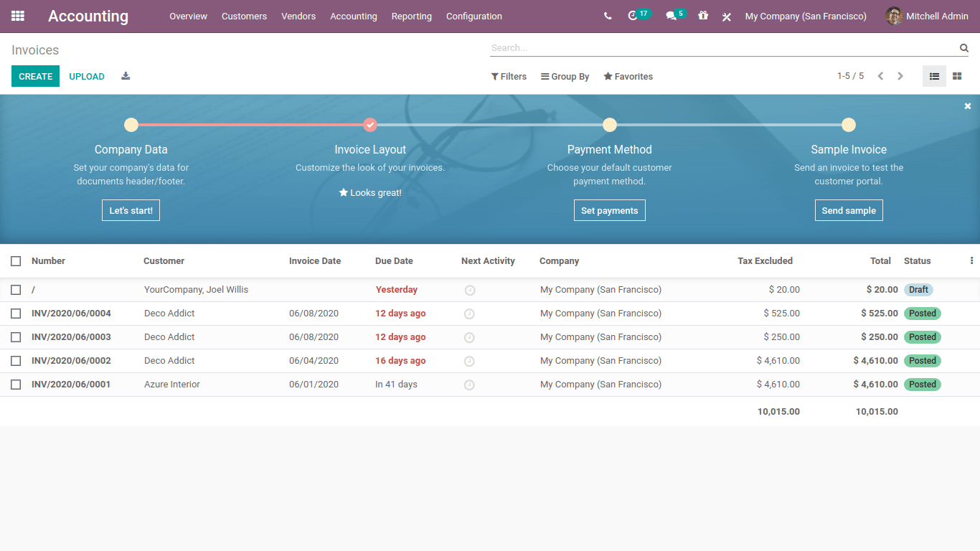Open the Favorites dropdown
This screenshot has height=551, width=980.
[x=628, y=77]
